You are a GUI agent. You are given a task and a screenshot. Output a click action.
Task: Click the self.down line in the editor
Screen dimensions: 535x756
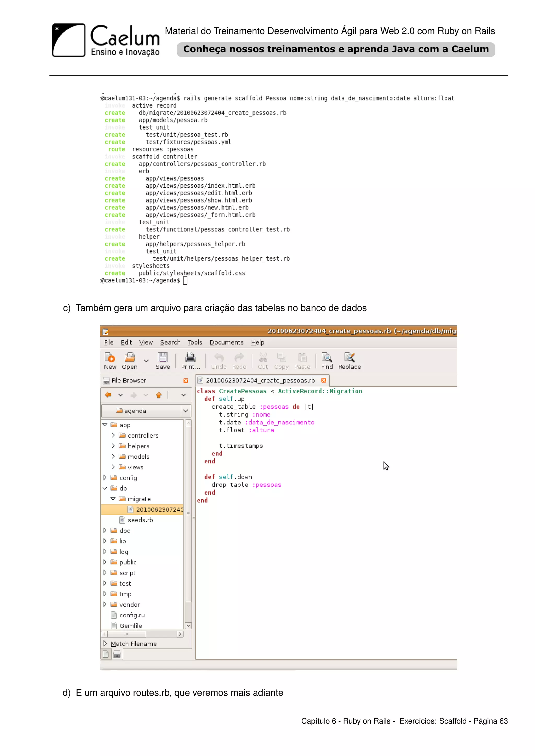point(228,477)
